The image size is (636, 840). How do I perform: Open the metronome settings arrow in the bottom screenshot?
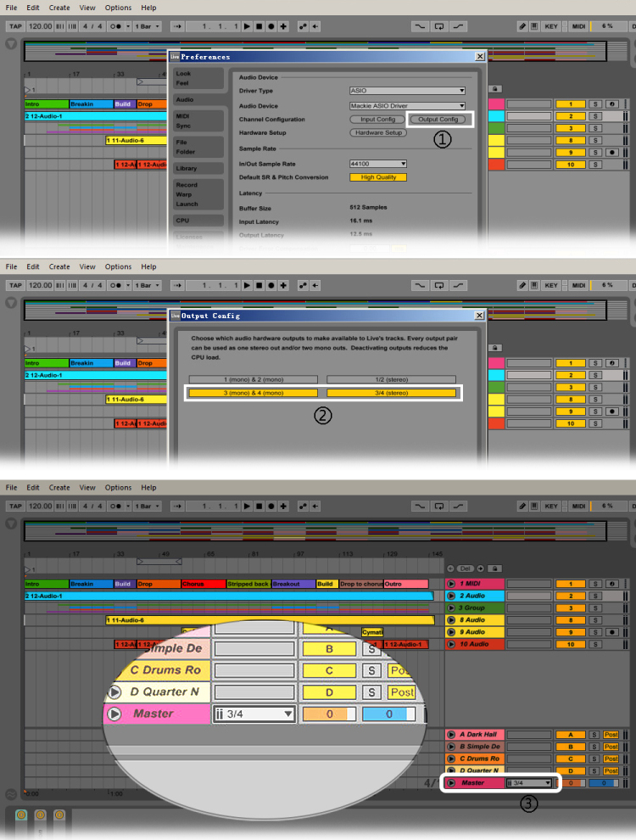click(128, 507)
